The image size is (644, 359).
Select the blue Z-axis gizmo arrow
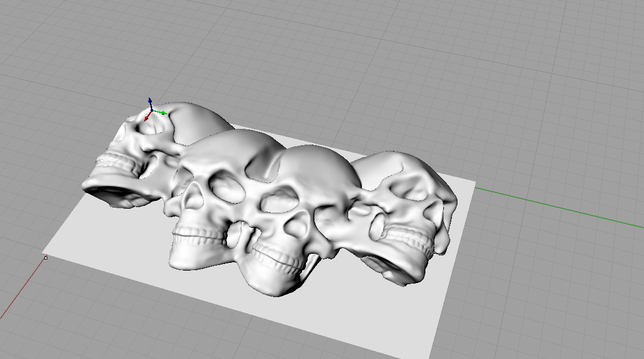150,102
